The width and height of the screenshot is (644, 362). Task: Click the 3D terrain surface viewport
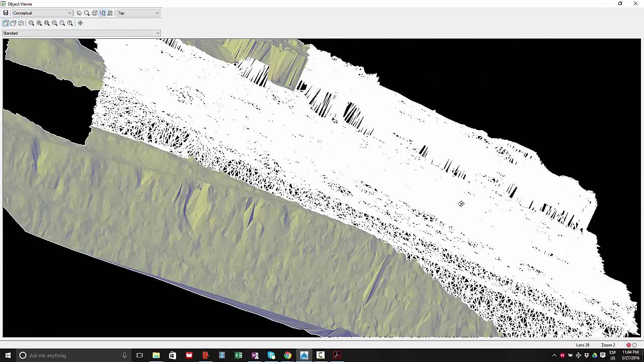pyautogui.click(x=321, y=188)
